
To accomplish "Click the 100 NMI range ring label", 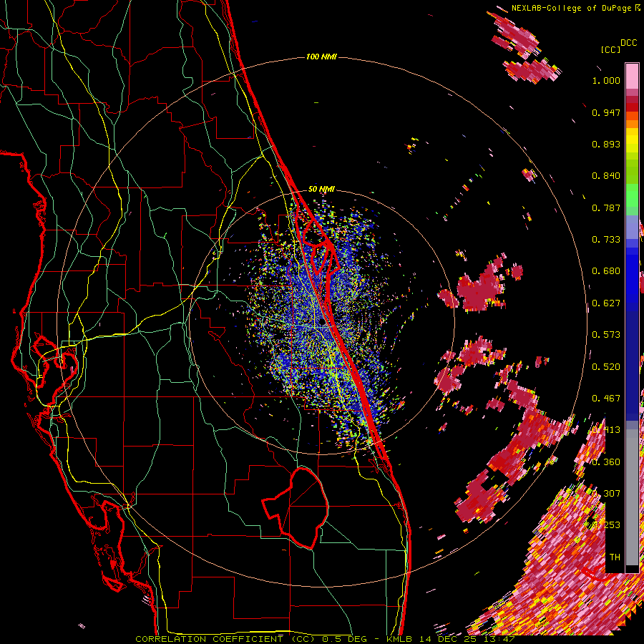I will point(321,57).
